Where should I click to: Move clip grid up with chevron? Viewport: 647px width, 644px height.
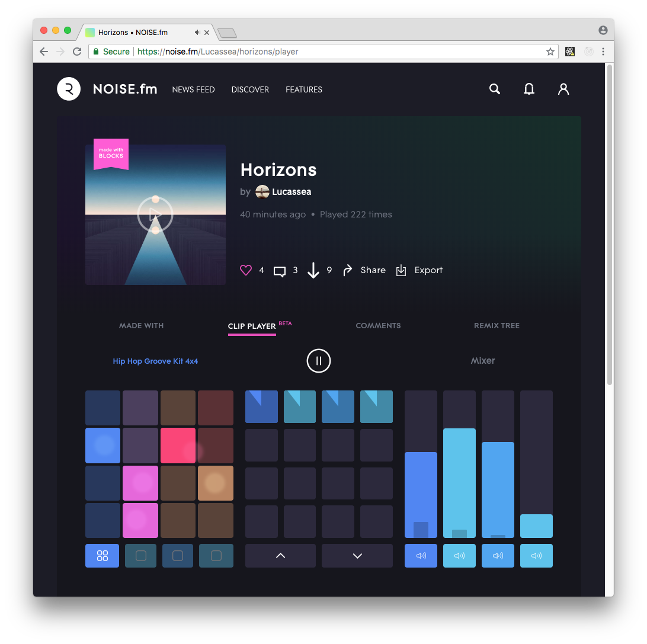[281, 556]
